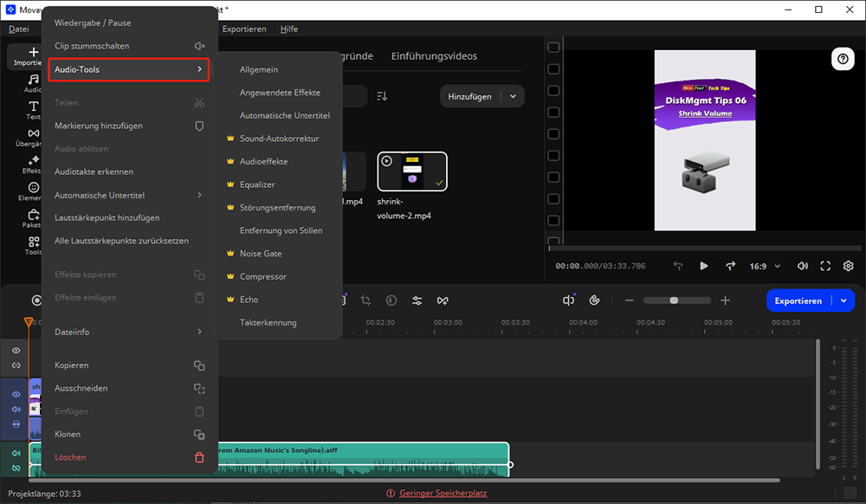The width and height of the screenshot is (866, 504).
Task: Open the 16:9 aspect ratio dropdown
Action: pyautogui.click(x=765, y=266)
